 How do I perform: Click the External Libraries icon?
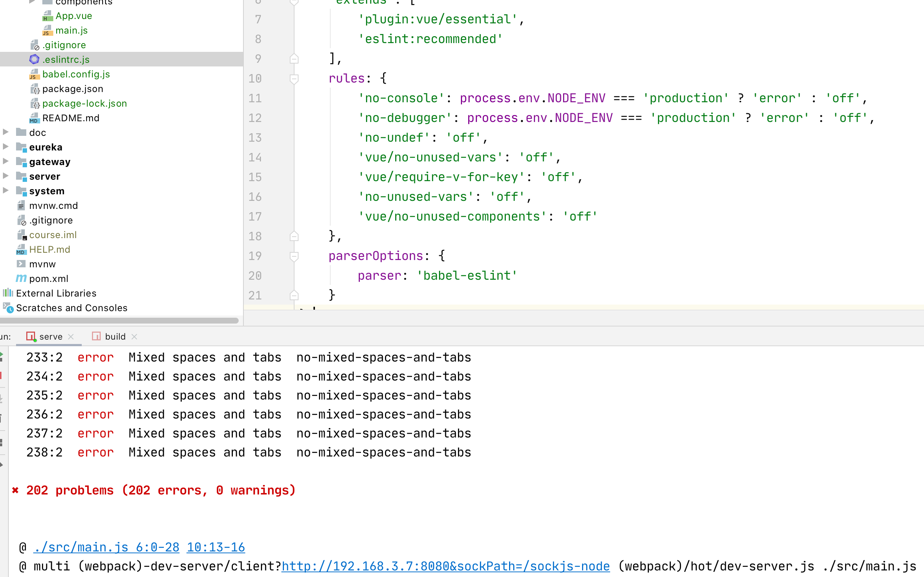click(x=8, y=293)
